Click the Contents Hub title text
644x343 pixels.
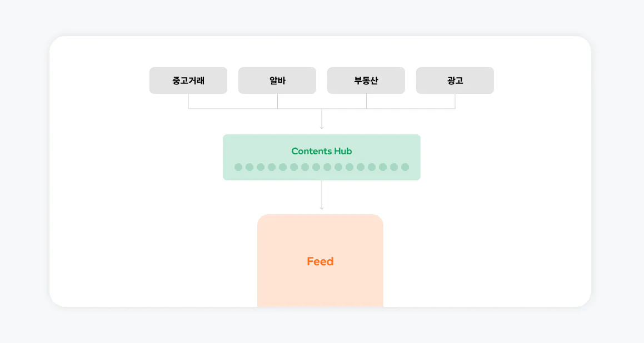(322, 151)
